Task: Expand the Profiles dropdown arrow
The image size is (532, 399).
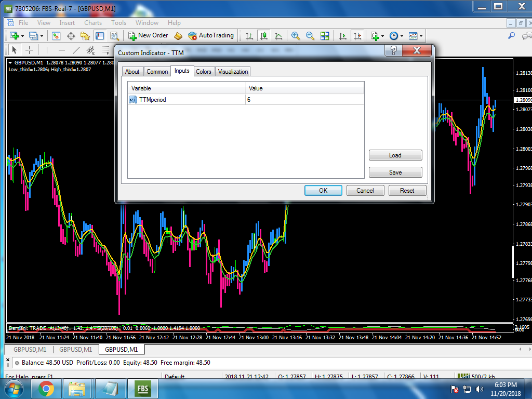Action: coord(42,36)
